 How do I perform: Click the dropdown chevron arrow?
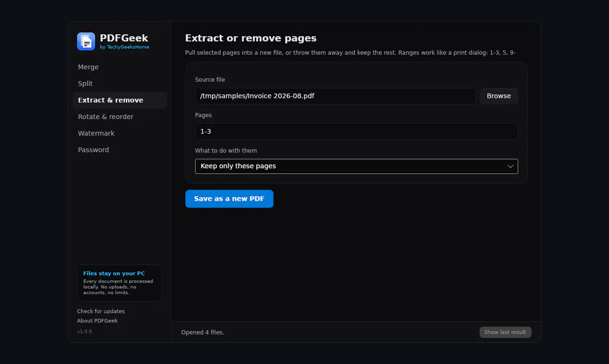coord(511,166)
